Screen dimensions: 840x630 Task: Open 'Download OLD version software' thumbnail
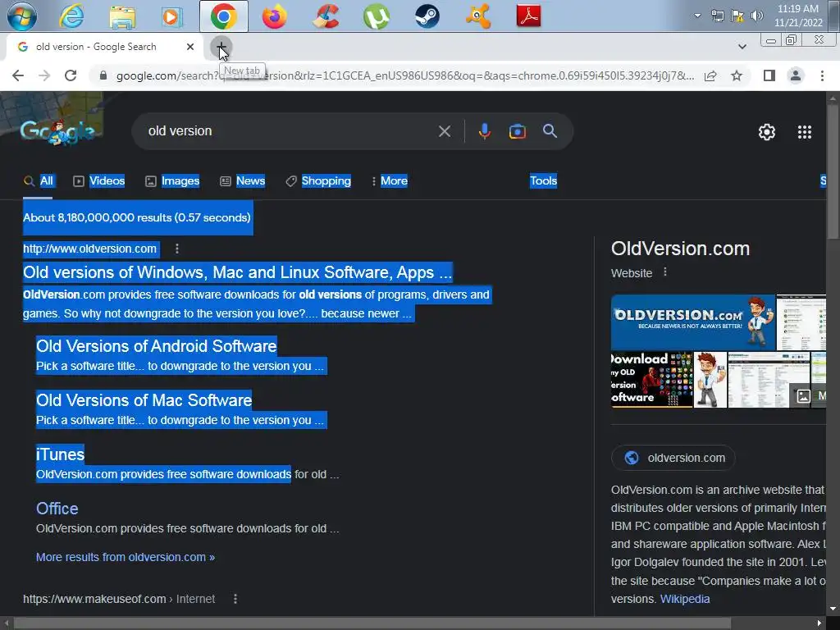coord(652,379)
